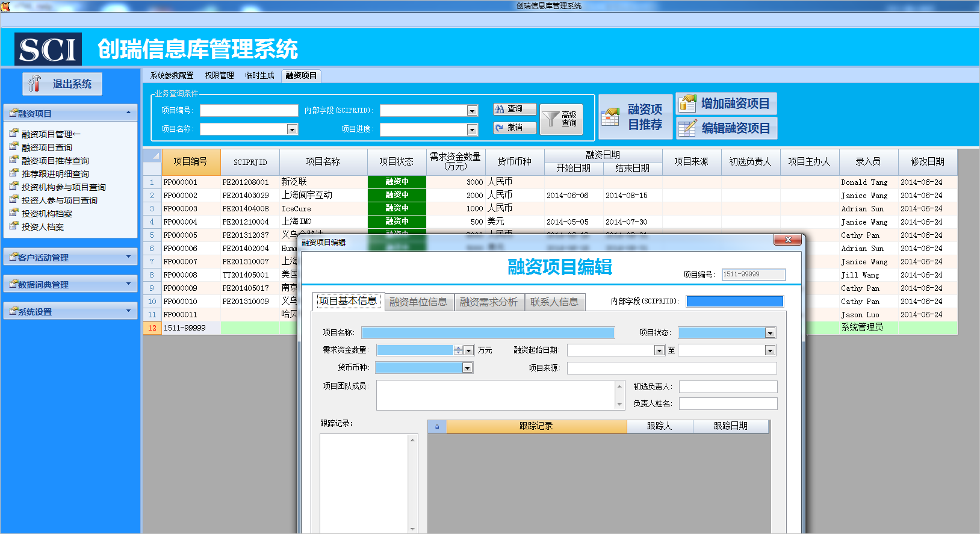Click the 项目来源 input field
Image resolution: width=980 pixels, height=534 pixels.
pyautogui.click(x=672, y=368)
